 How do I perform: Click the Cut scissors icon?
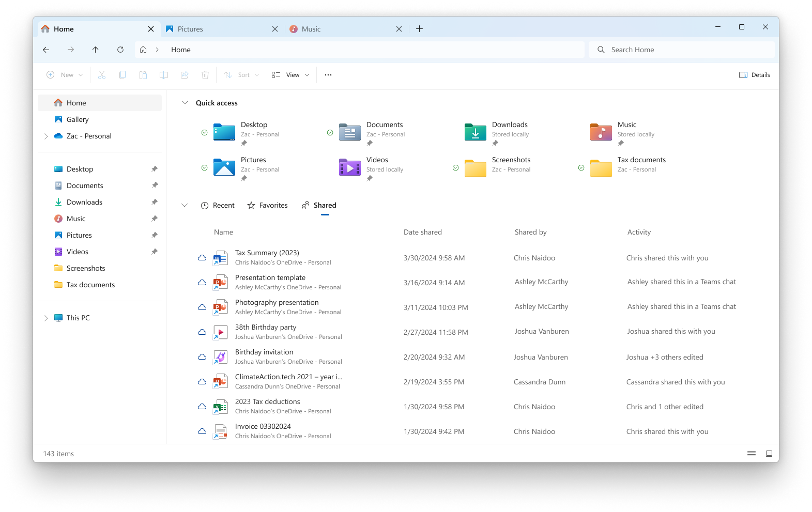(x=102, y=75)
